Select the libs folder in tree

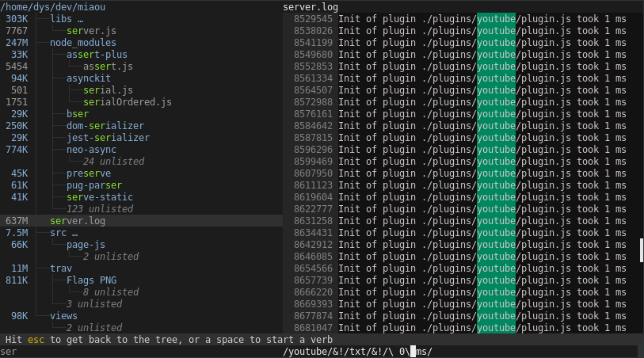[61, 19]
